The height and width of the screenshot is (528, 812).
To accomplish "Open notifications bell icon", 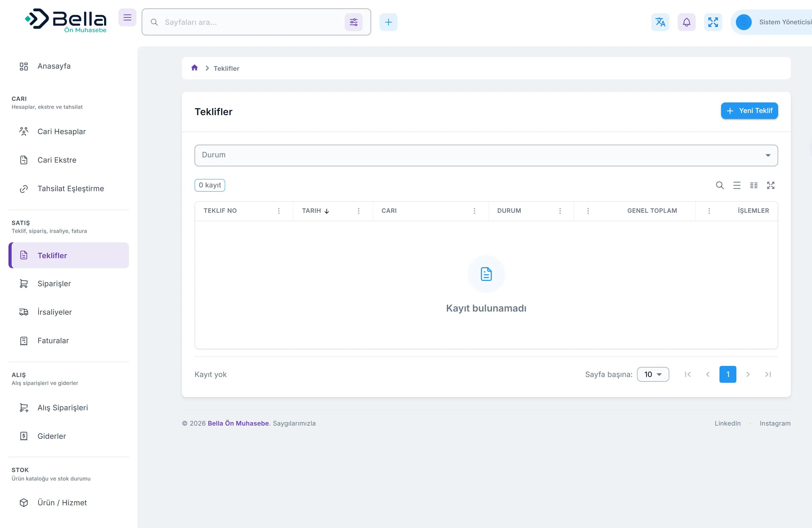I will [686, 22].
